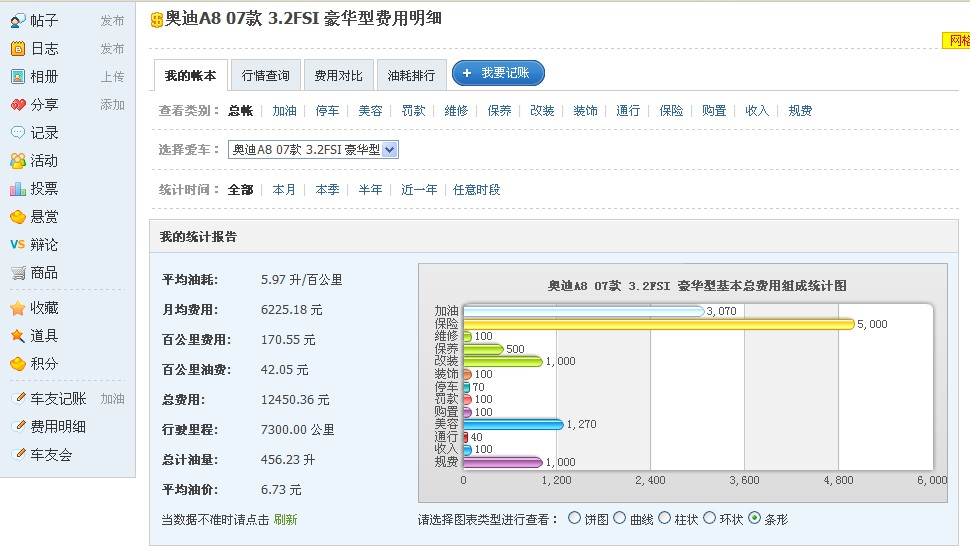Switch to the 我的帐本 tab
The image size is (970, 550).
tap(191, 75)
